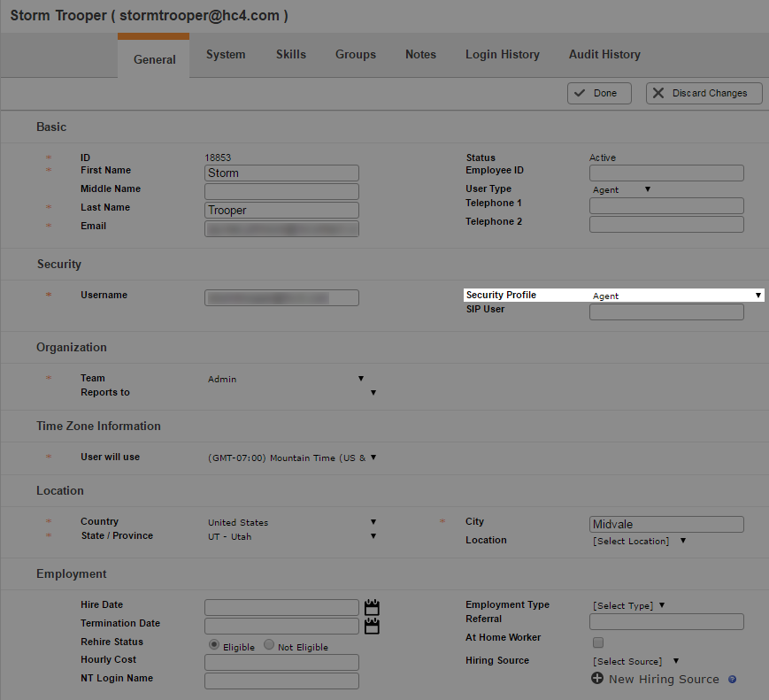769x700 pixels.
Task: Open the Hire Date calendar picker
Action: pos(372,607)
